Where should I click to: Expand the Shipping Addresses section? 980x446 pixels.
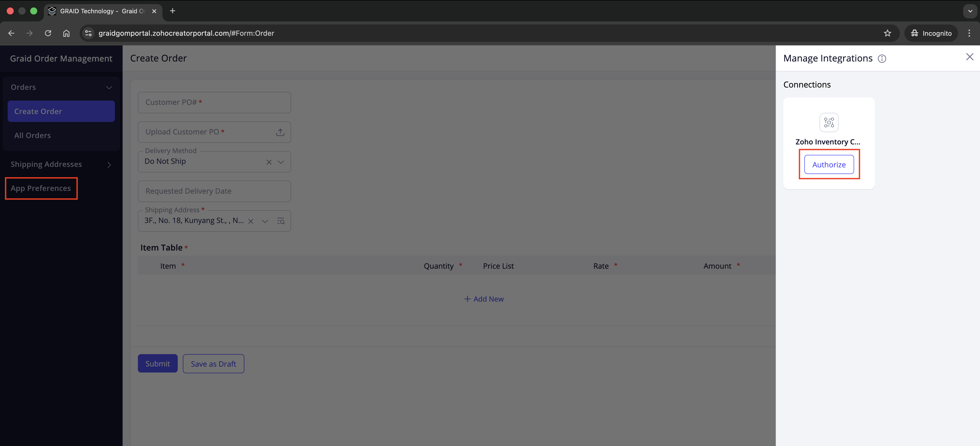pyautogui.click(x=109, y=164)
